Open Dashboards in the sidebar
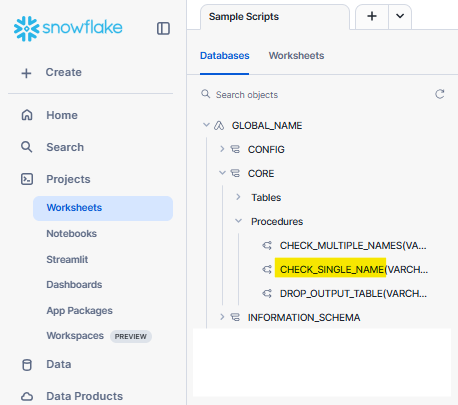Screen dimensions: 458x405 74,285
